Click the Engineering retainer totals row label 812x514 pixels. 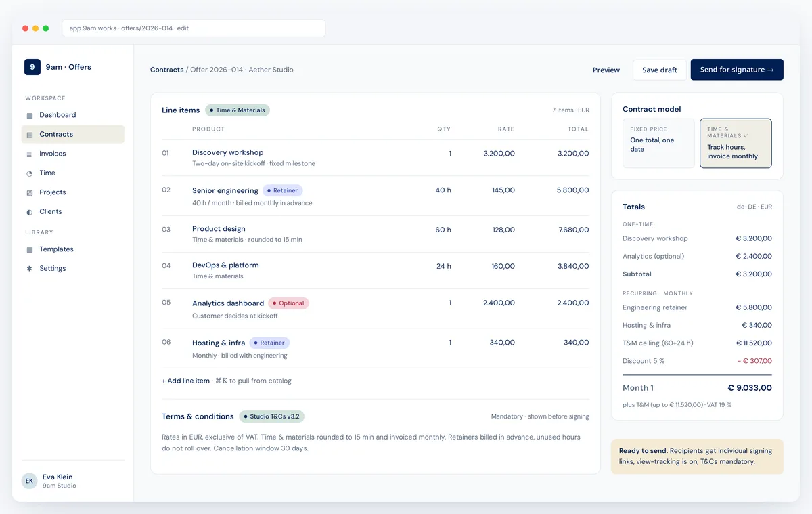point(655,307)
